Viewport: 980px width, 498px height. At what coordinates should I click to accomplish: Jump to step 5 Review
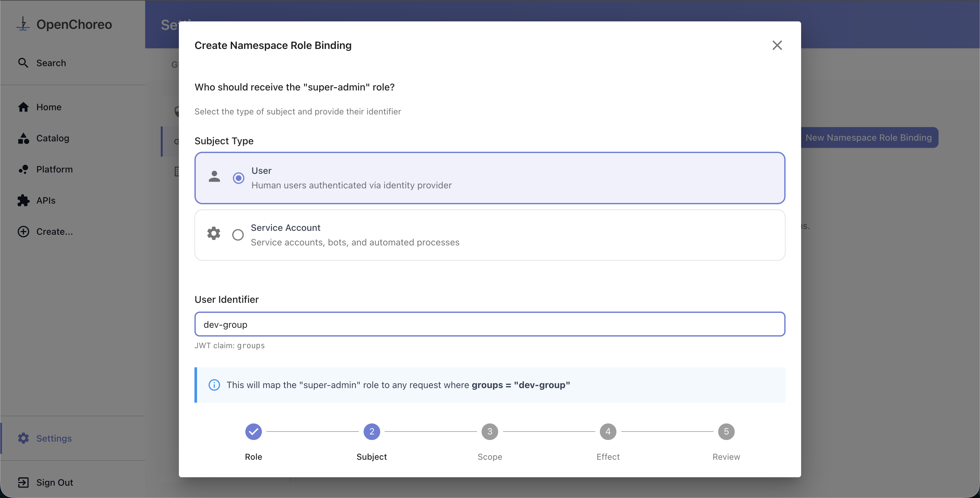726,432
